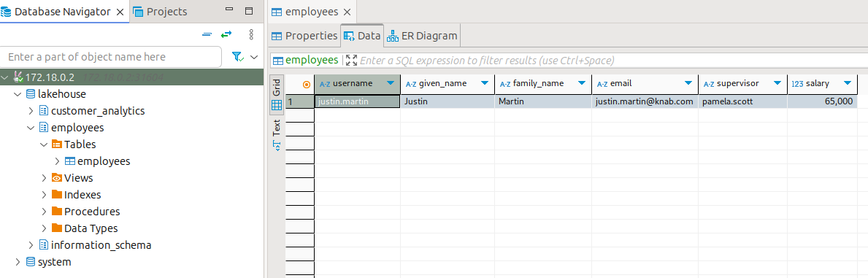Toggle link with editor arrows icon
Screen dimensions: 868x278
[226, 34]
